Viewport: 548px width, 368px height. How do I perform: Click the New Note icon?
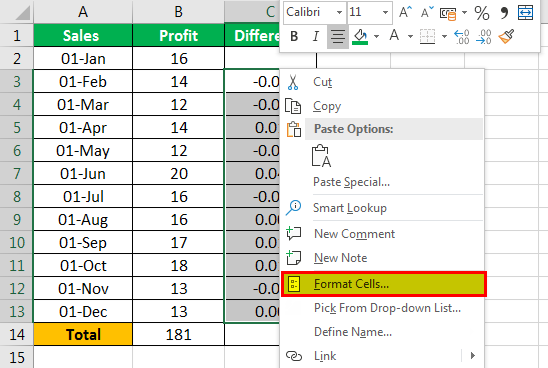[x=294, y=258]
